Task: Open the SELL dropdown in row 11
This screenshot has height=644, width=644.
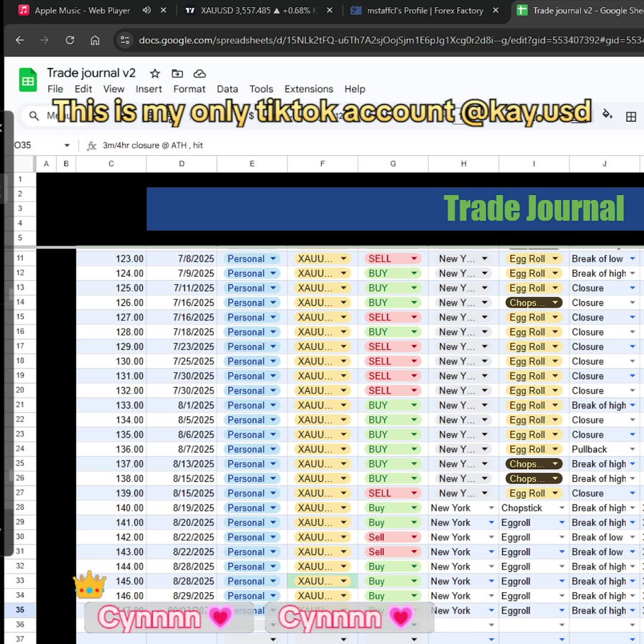Action: point(413,258)
